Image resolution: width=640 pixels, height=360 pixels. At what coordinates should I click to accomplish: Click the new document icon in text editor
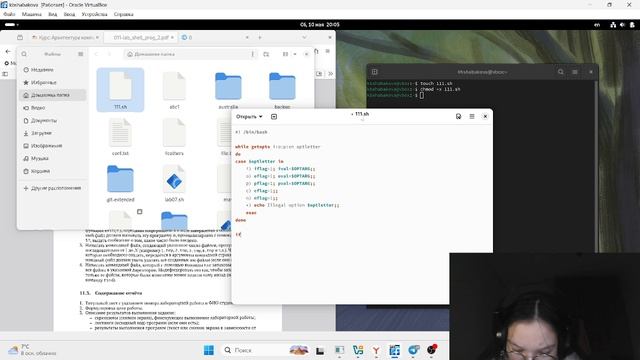(274, 117)
